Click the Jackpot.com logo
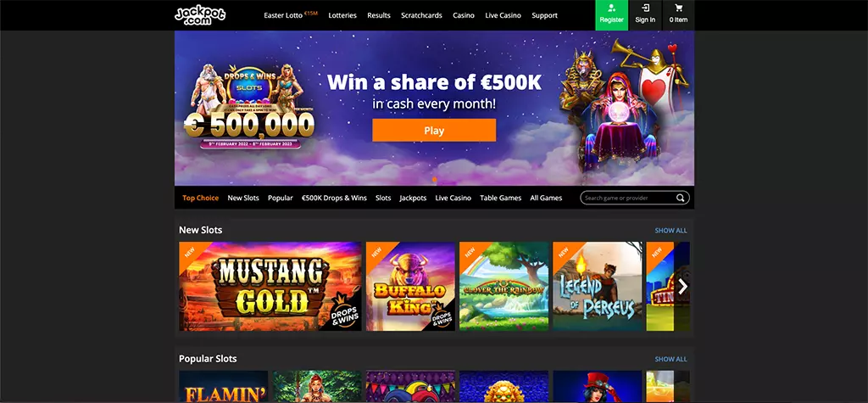868x403 pixels. 200,15
